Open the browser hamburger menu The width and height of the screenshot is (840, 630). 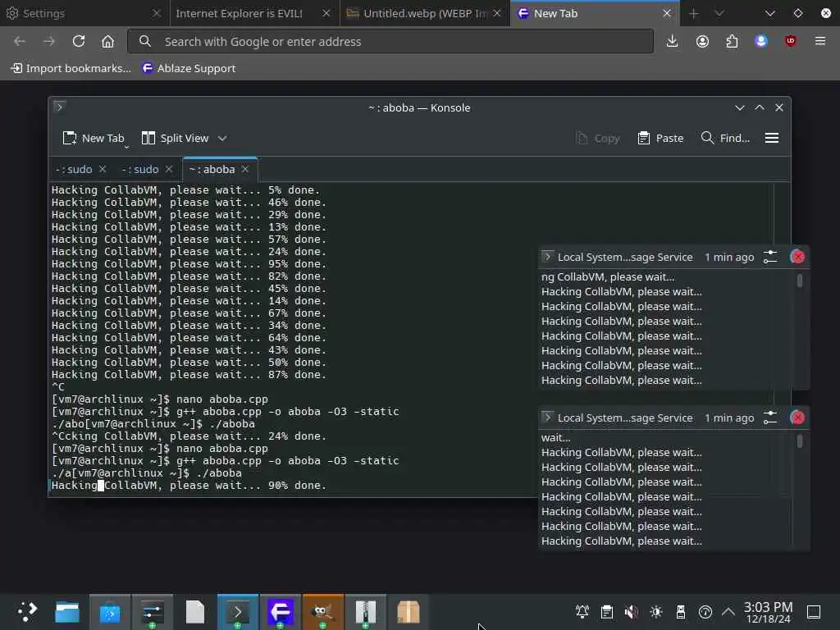[820, 41]
